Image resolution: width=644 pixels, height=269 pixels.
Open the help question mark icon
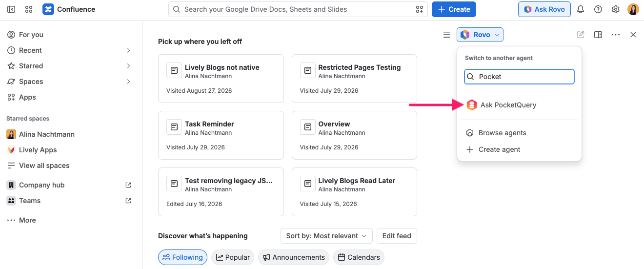tap(598, 9)
